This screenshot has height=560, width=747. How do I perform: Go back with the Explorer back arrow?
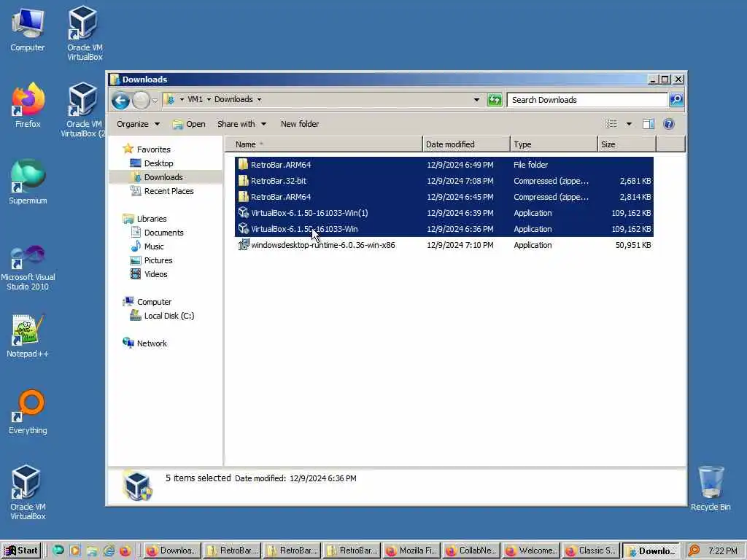click(120, 100)
